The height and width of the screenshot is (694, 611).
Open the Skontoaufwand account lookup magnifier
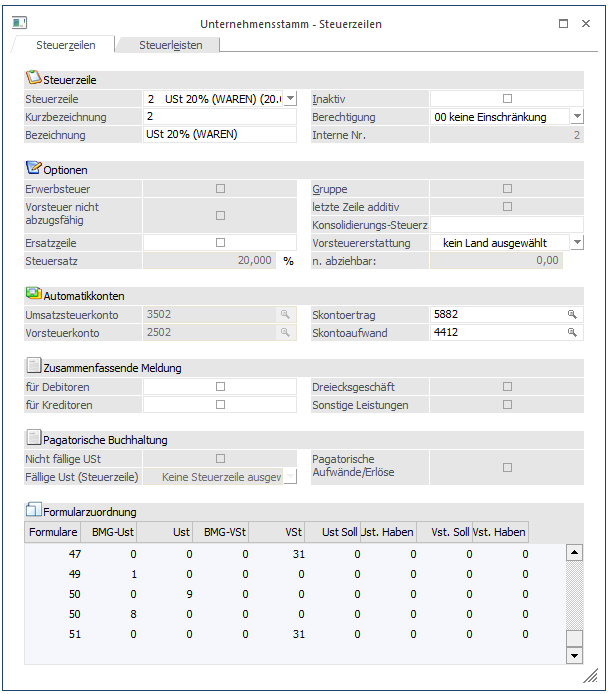tap(573, 333)
